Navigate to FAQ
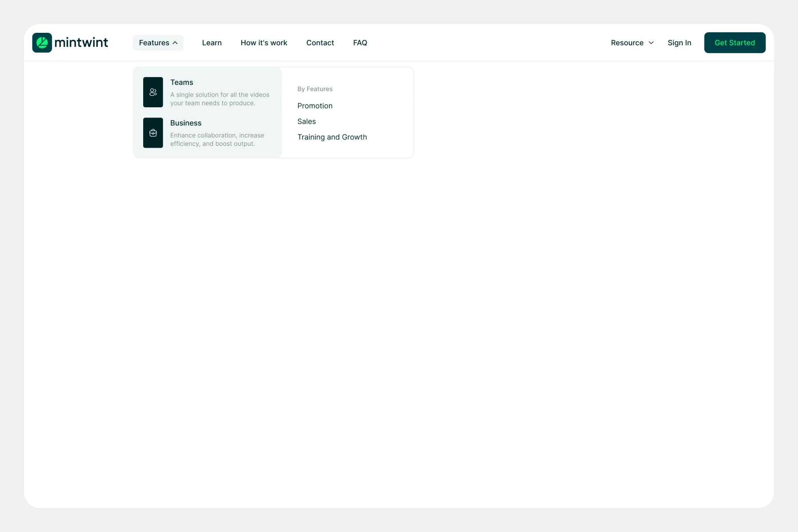This screenshot has width=798, height=532. click(x=360, y=43)
